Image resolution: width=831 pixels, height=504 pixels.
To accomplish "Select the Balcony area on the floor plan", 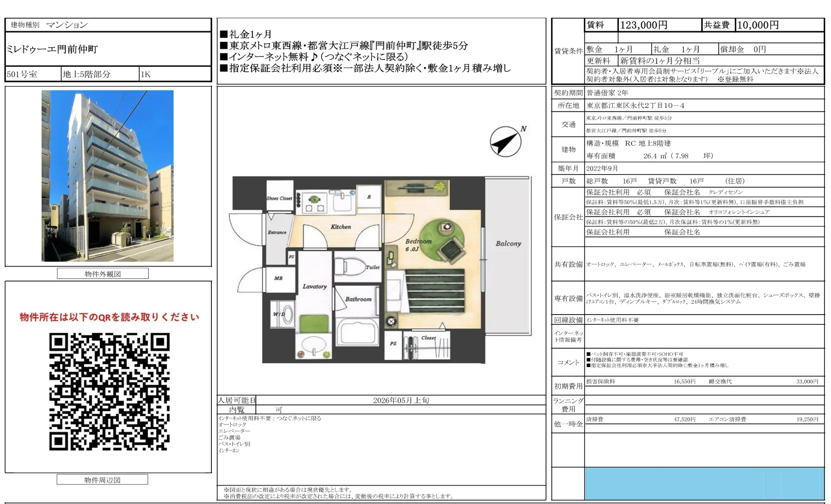I will coord(508,244).
